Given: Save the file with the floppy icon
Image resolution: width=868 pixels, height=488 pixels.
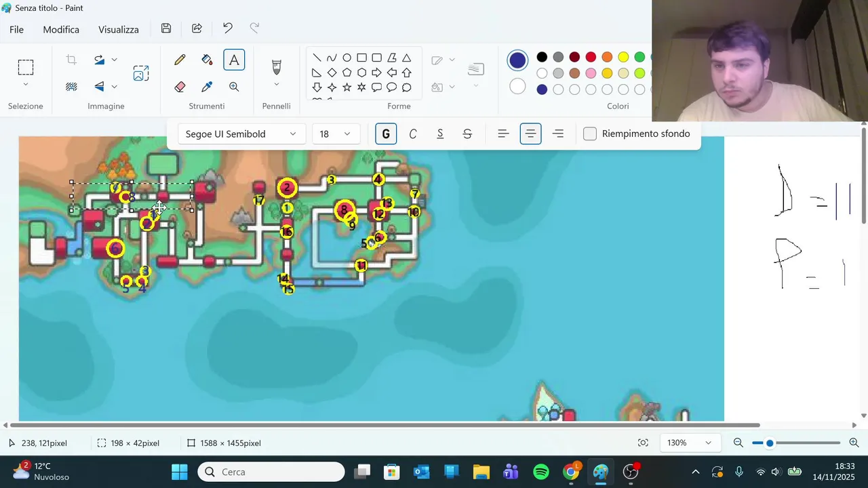Looking at the screenshot, I should coord(166,28).
